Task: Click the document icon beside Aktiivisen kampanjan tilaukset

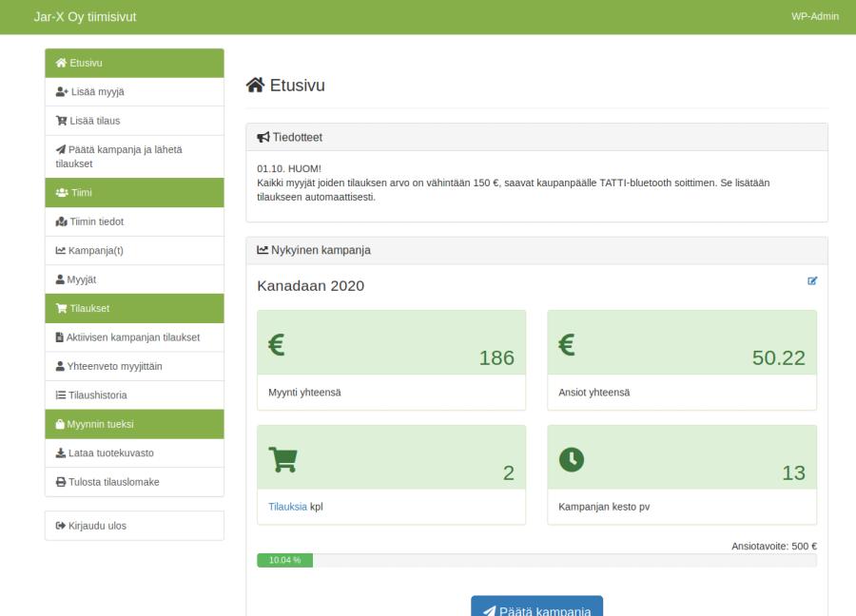Action: click(60, 337)
